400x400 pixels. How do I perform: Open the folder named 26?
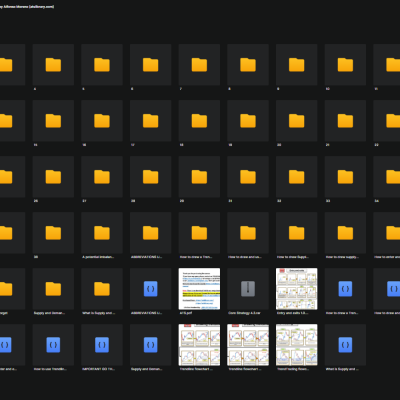pos(53,177)
